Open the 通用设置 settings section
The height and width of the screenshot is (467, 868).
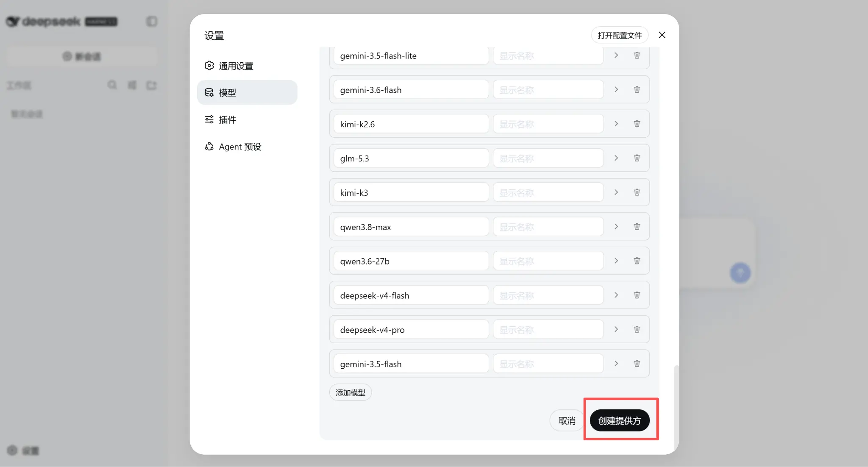tap(247, 66)
